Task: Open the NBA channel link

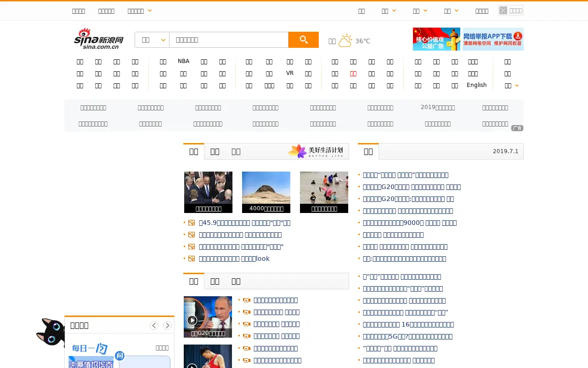Action: (183, 61)
